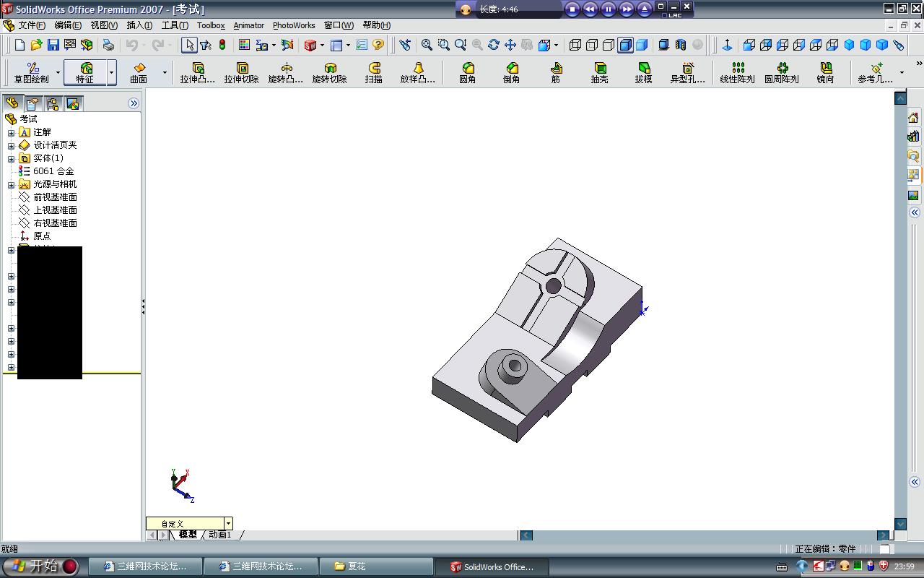Viewport: 924px width, 578px height.
Task: Expand the 光源与相机 tree node
Action: [x=11, y=184]
